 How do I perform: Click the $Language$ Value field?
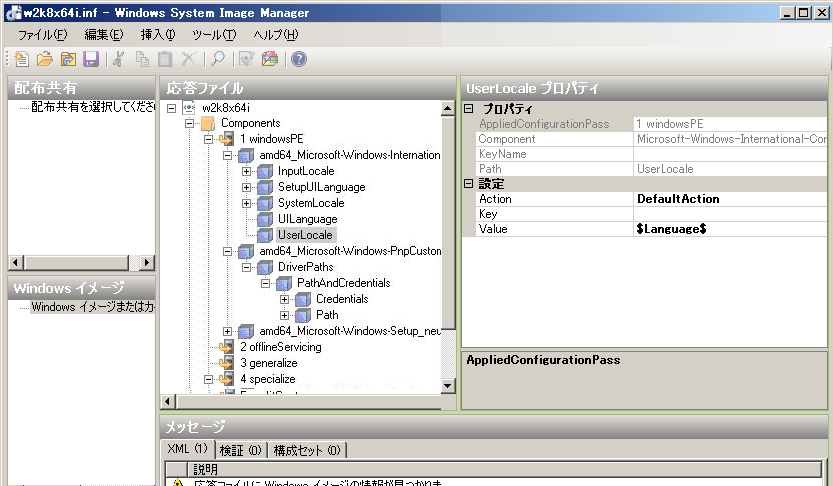(x=730, y=229)
